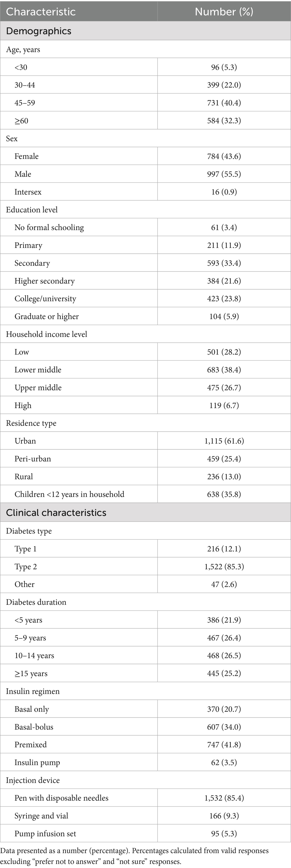291x868 pixels.
Task: Click Children <12 years in household
Action: (x=69, y=494)
